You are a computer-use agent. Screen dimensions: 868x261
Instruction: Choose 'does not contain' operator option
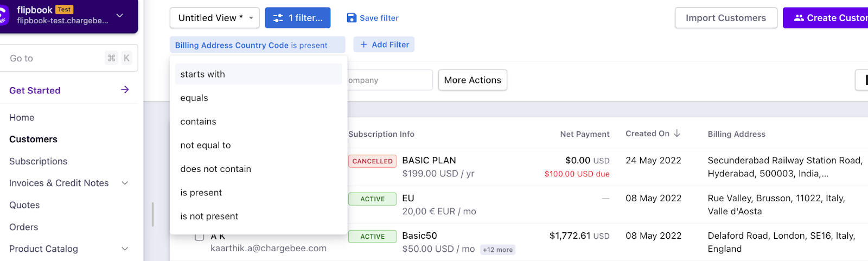[x=216, y=169]
